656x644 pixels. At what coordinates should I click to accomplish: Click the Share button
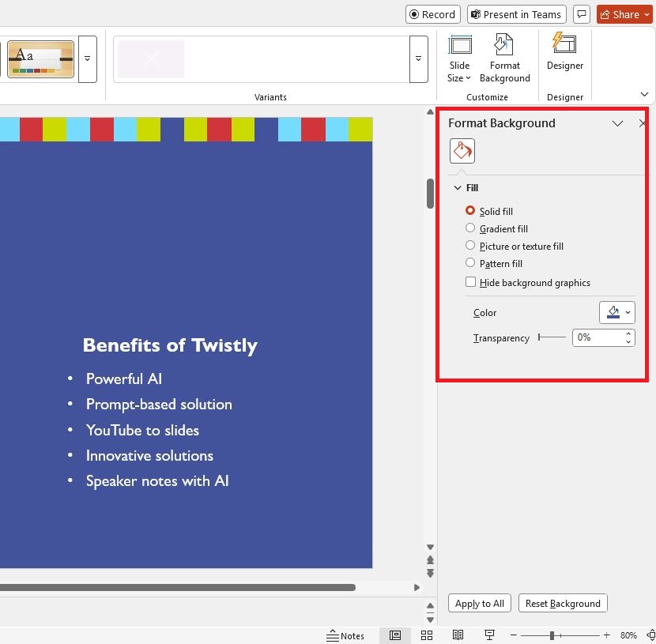(x=625, y=15)
